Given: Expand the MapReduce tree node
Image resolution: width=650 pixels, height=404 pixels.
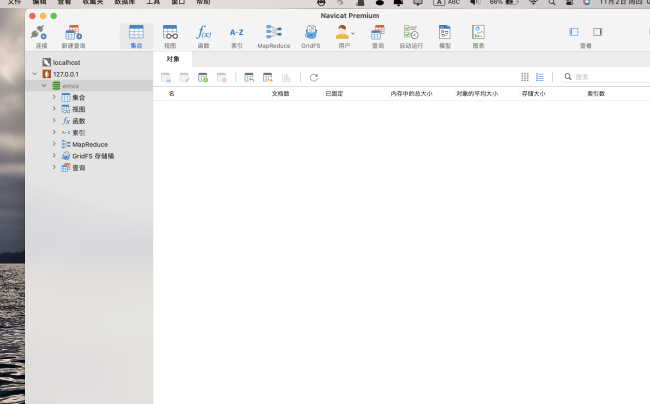Looking at the screenshot, I should [x=54, y=144].
